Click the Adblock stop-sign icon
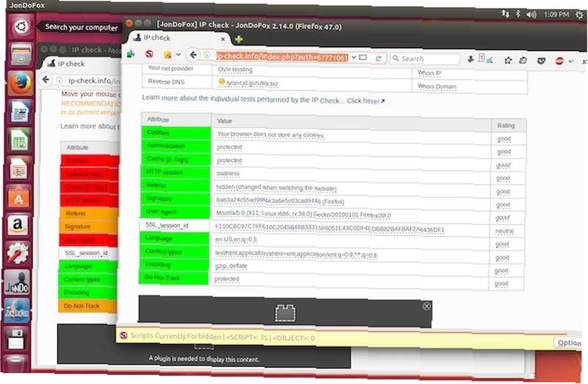 (x=559, y=61)
